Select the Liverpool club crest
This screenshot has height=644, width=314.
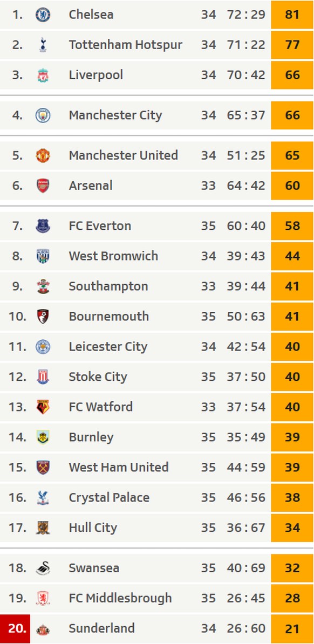[x=43, y=75]
